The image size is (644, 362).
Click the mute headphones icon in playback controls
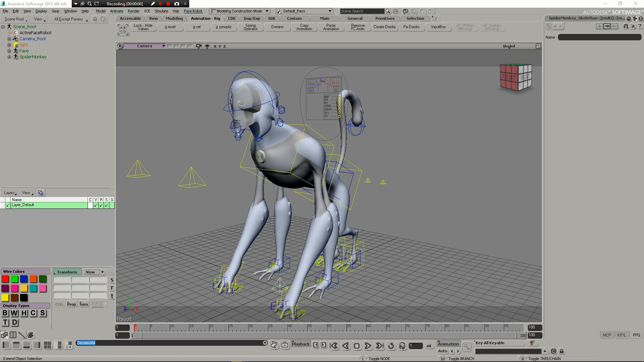click(402, 346)
